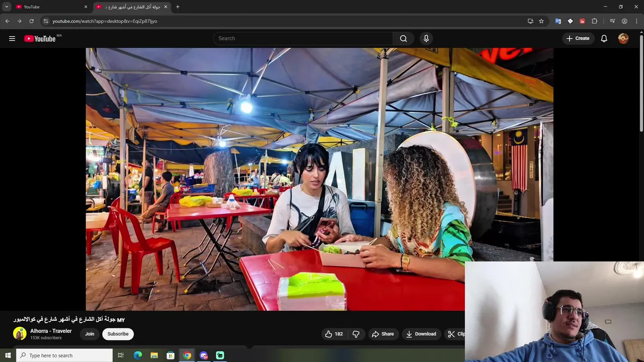Click the page scrollbar
644x362 pixels.
pyautogui.click(x=641, y=83)
